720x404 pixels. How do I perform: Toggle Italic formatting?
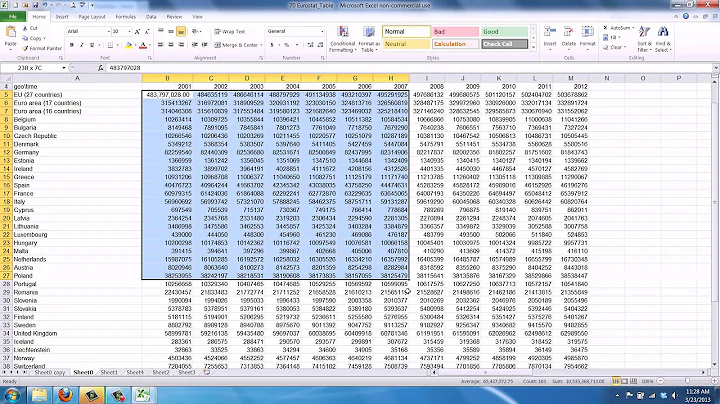coord(82,45)
